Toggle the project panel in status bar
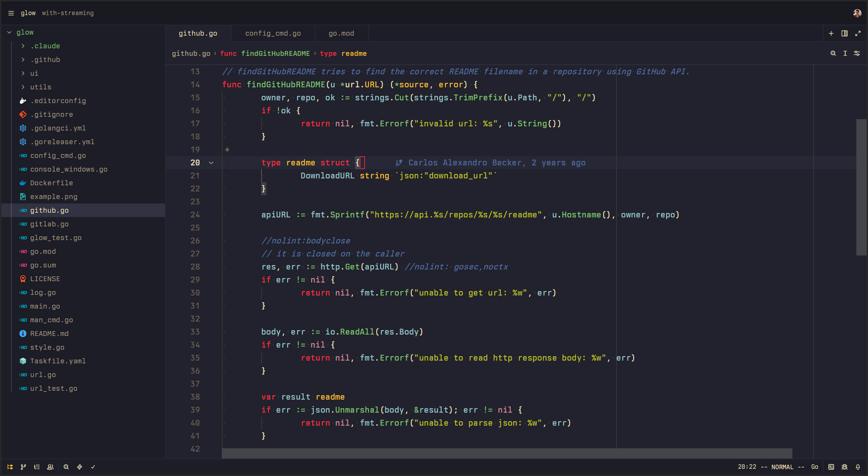Viewport: 868px width, 476px height. point(10,467)
